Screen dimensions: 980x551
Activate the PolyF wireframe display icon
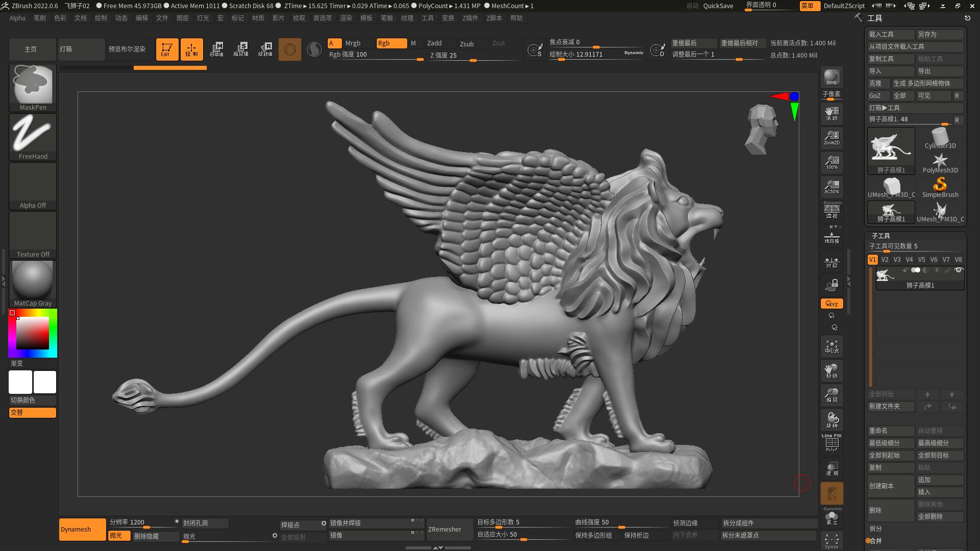click(831, 443)
